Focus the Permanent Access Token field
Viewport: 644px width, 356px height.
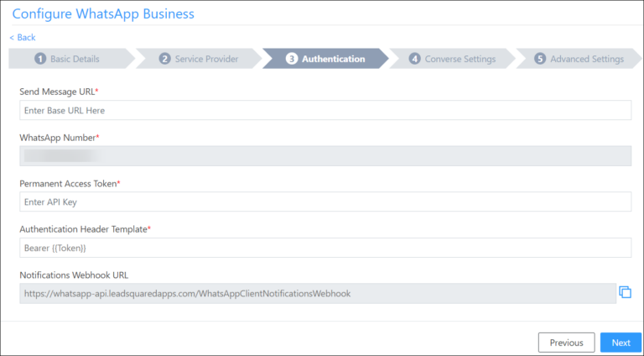(x=325, y=202)
